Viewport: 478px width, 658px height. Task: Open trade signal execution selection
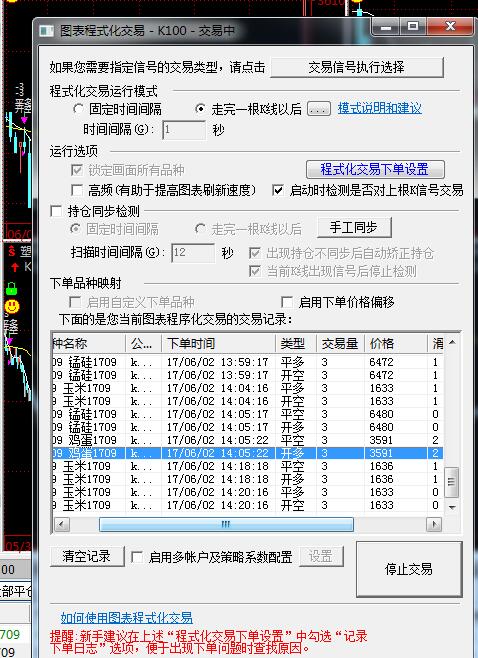click(357, 67)
